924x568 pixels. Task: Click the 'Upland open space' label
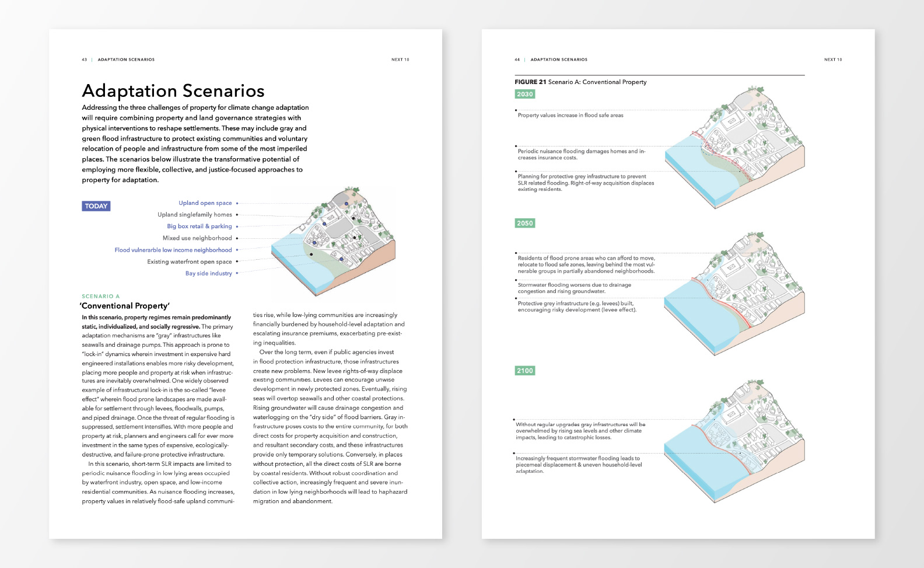tap(205, 203)
